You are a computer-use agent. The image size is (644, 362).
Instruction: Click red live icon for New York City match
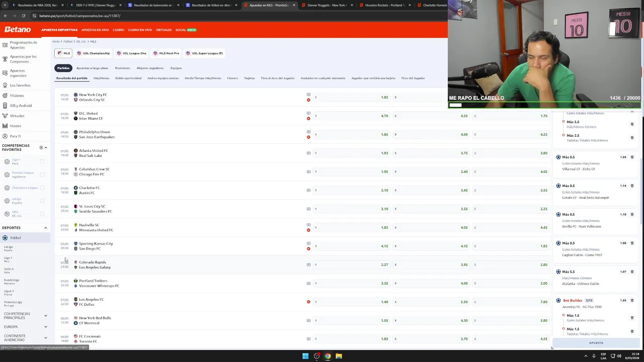point(308,100)
